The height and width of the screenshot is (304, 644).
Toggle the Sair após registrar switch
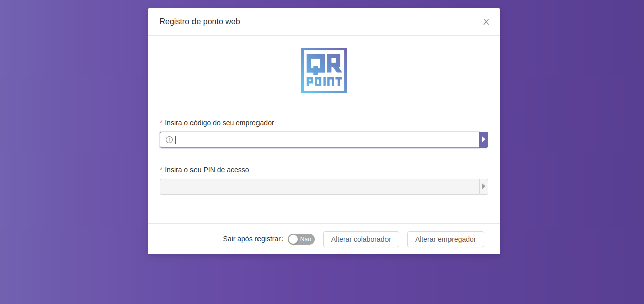[x=301, y=239]
